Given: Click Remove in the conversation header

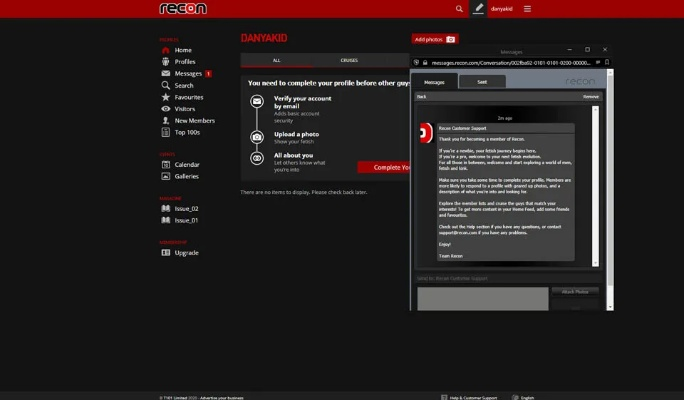Looking at the screenshot, I should tap(591, 97).
